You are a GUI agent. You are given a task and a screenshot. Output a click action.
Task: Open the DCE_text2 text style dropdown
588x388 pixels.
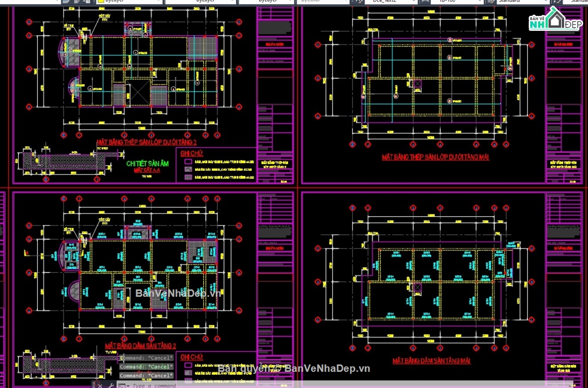tap(390, 1)
